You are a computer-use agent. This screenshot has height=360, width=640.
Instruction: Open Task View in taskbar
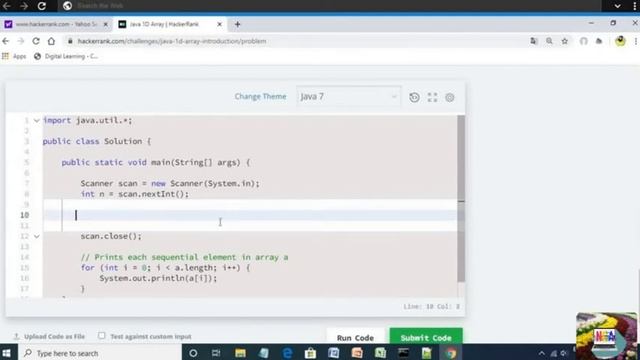click(216, 353)
